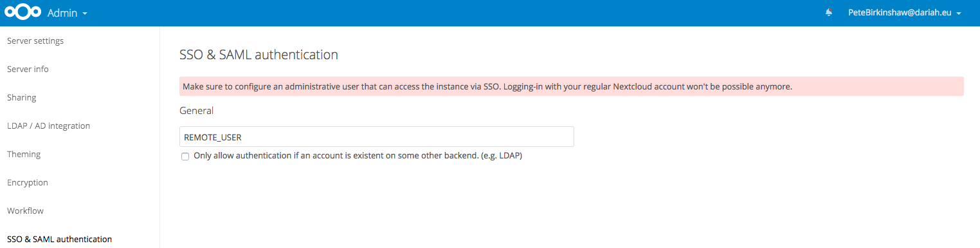This screenshot has width=980, height=248.
Task: Click into the REMOTE_USER input field
Action: (377, 137)
